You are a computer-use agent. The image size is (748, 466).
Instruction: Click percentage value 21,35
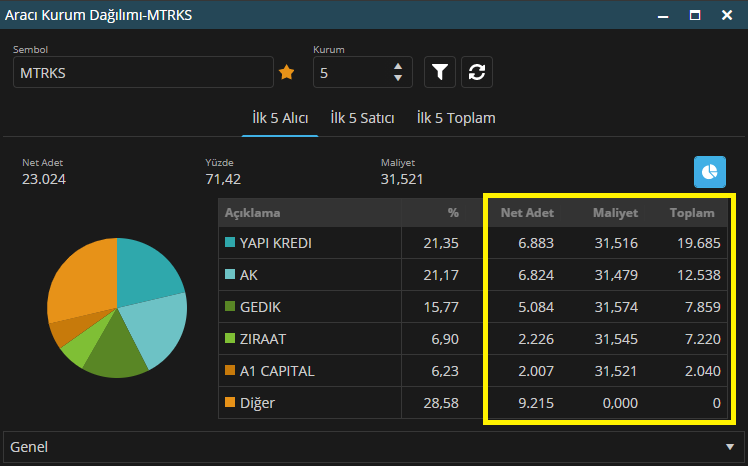point(441,243)
